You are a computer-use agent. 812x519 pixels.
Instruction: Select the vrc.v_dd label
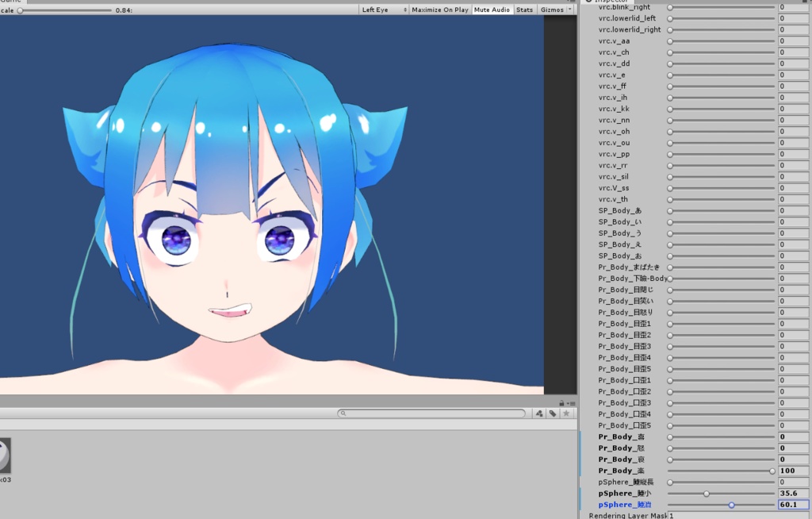(615, 63)
